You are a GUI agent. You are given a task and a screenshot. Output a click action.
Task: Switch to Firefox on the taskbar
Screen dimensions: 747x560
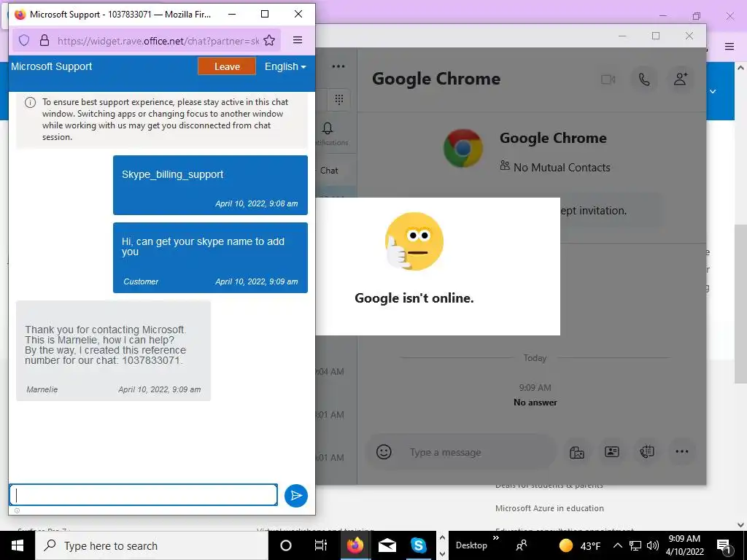click(355, 545)
